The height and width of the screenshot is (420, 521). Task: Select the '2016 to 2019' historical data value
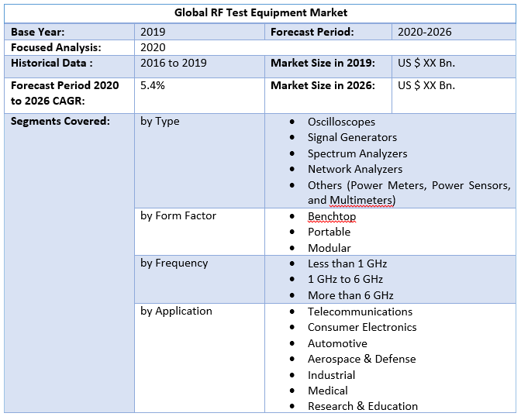pyautogui.click(x=174, y=63)
